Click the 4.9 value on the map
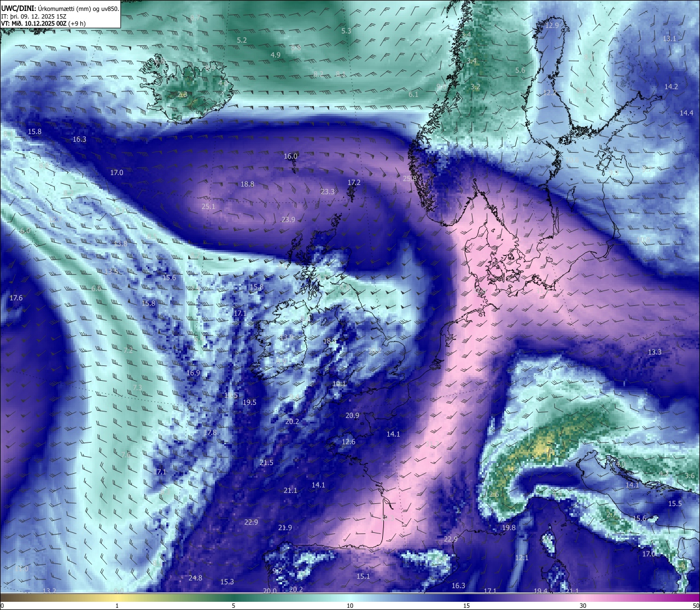Viewport: 700px width, 610px height. click(276, 55)
